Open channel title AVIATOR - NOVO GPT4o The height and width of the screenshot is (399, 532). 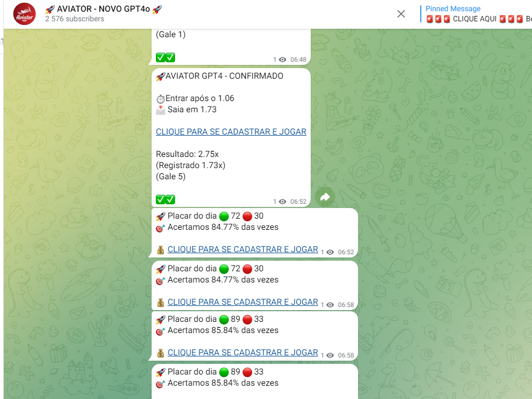coord(104,9)
